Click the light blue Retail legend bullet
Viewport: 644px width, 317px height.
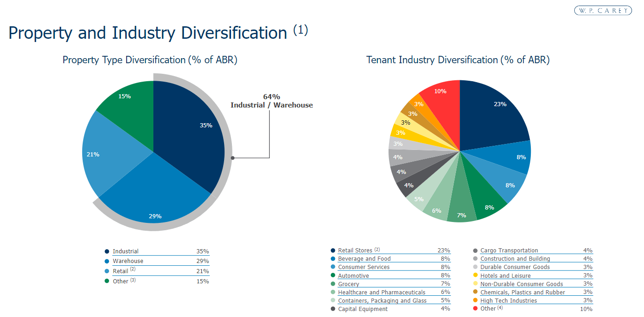click(x=107, y=271)
